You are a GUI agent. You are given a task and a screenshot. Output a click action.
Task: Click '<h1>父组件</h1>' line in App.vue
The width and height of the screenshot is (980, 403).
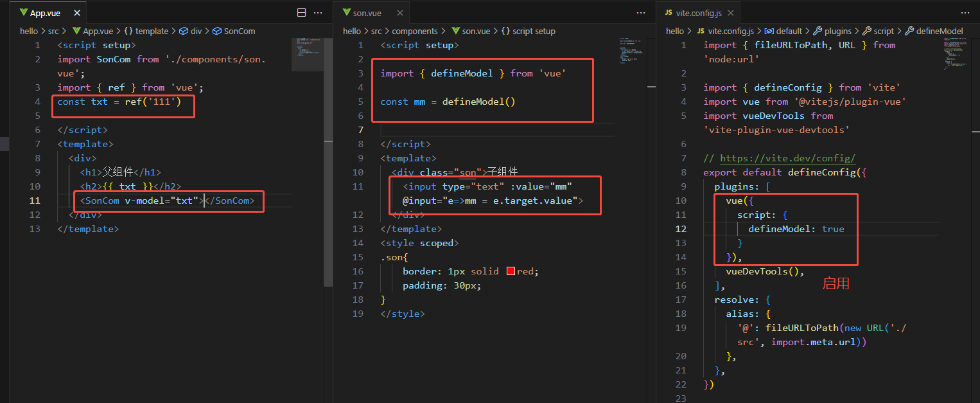[x=120, y=172]
